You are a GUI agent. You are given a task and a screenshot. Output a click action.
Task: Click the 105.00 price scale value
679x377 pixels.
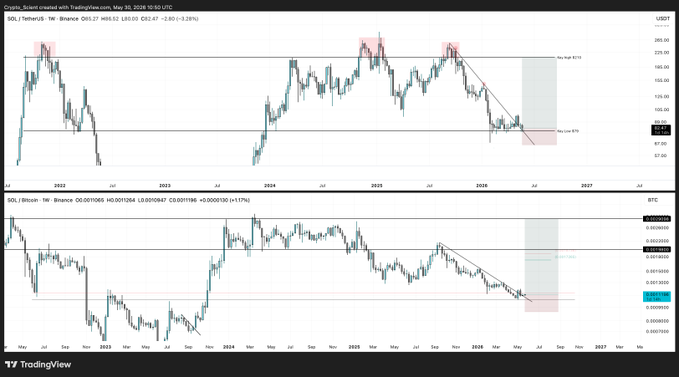pos(662,110)
